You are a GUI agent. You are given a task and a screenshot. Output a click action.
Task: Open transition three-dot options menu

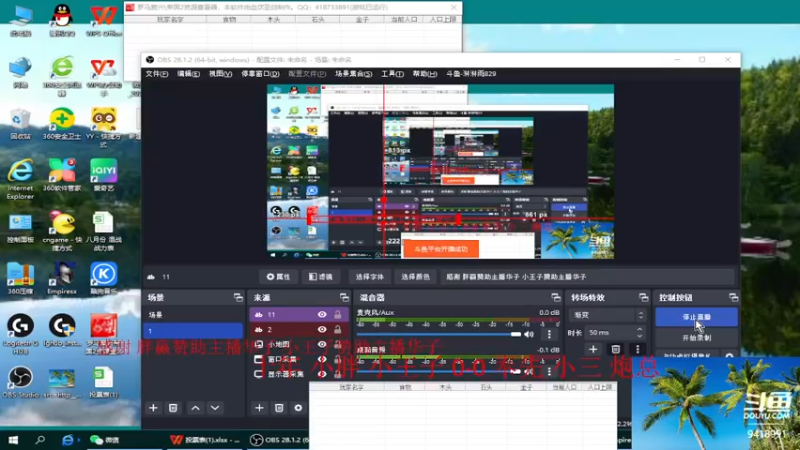coord(637,349)
